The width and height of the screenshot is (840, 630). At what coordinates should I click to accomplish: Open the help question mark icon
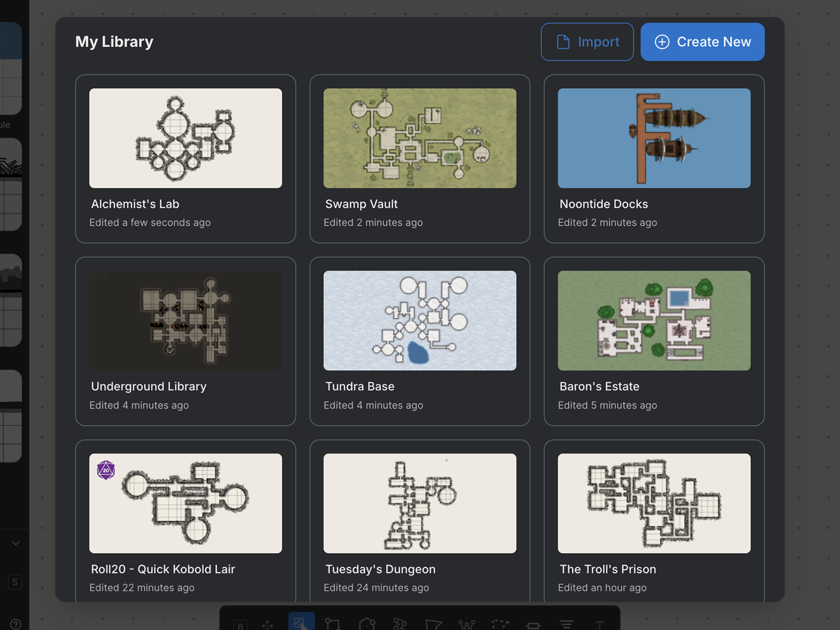[x=15, y=624]
